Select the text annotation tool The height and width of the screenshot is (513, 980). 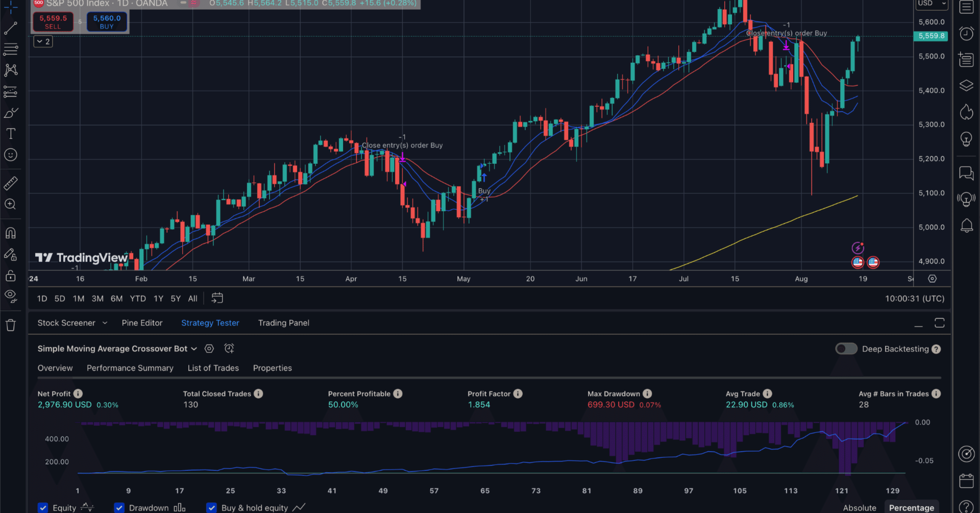pyautogui.click(x=11, y=134)
